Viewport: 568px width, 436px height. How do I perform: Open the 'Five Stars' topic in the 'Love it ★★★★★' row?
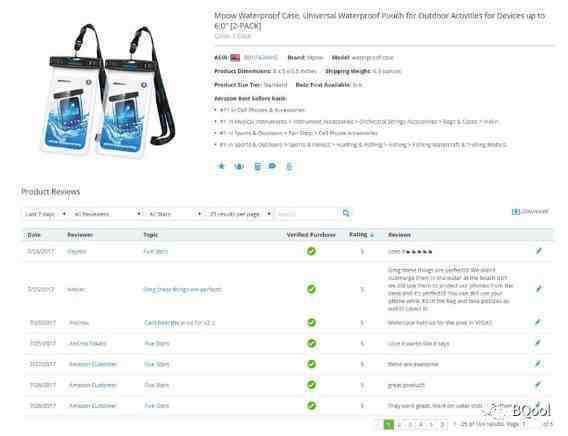(156, 251)
